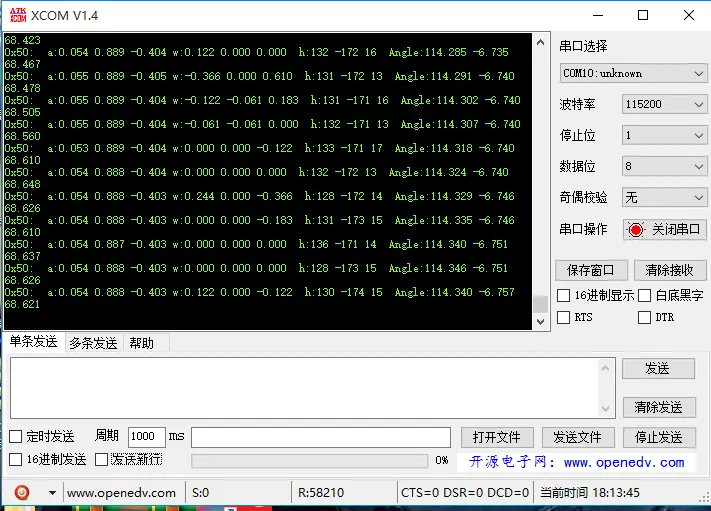Click the 当前时间 18:13:45 status entry
This screenshot has width=711, height=511.
point(590,493)
